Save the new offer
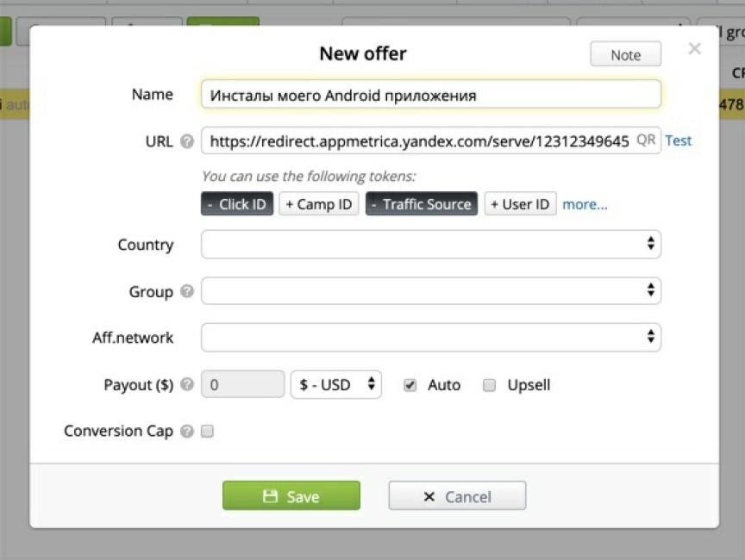 tap(291, 496)
